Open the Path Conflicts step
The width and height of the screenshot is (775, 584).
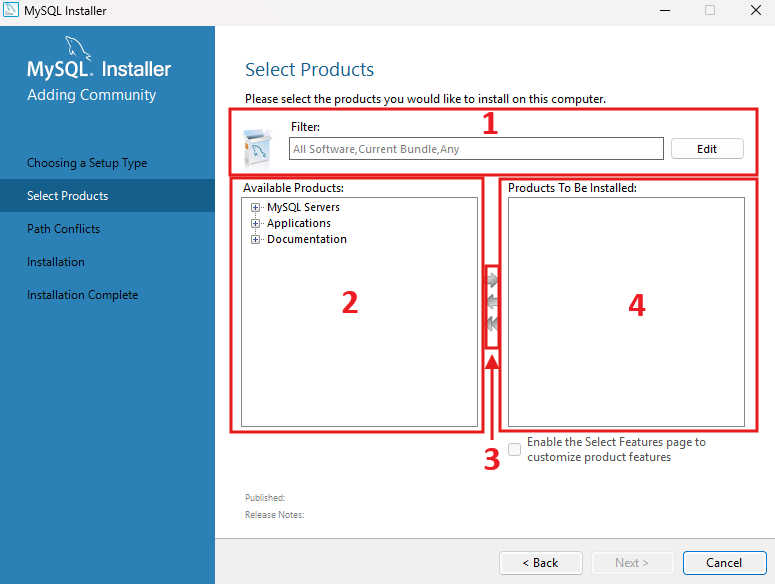pyautogui.click(x=63, y=229)
